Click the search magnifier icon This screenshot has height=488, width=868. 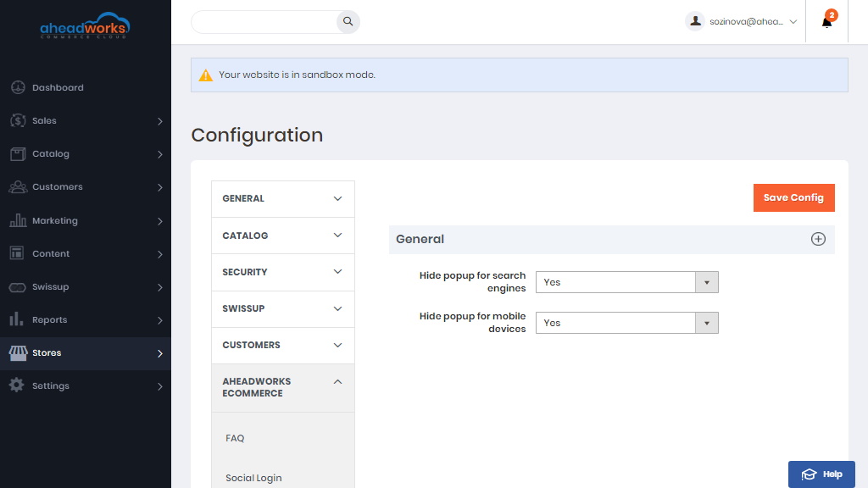pyautogui.click(x=348, y=21)
